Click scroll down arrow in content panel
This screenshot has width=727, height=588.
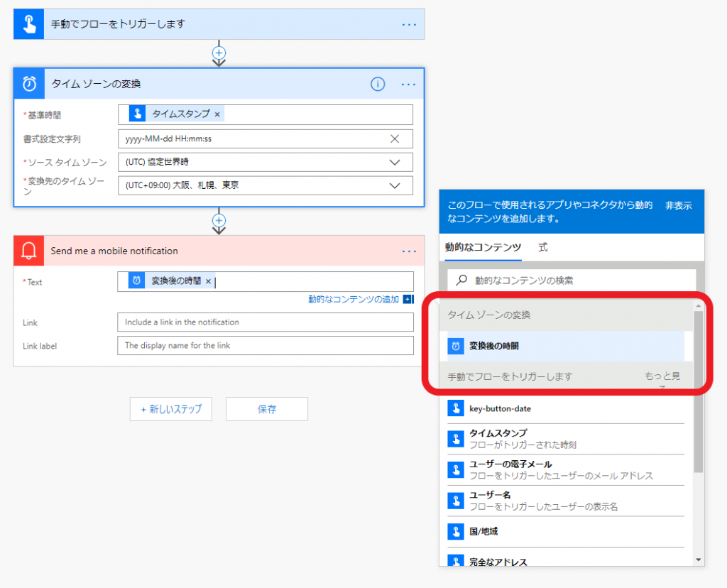click(x=699, y=560)
